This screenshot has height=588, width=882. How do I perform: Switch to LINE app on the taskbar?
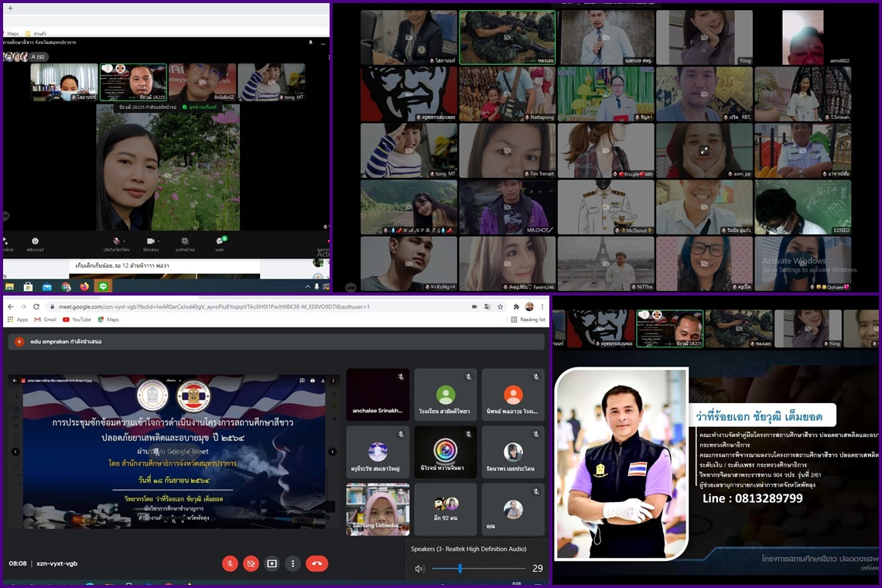pos(103,286)
